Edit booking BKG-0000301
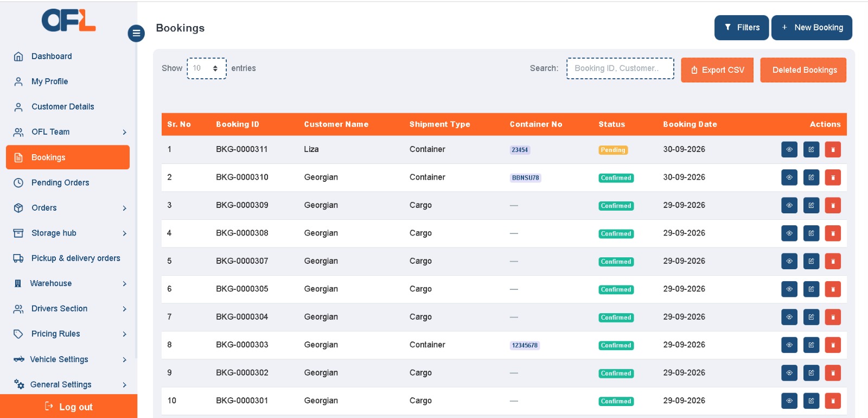The width and height of the screenshot is (868, 418). point(811,401)
